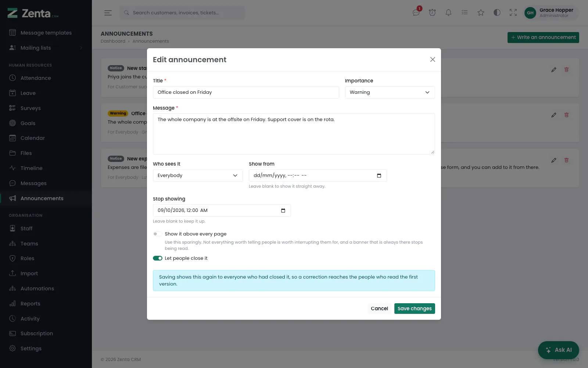Go to Attendance in the sidebar

46,78
